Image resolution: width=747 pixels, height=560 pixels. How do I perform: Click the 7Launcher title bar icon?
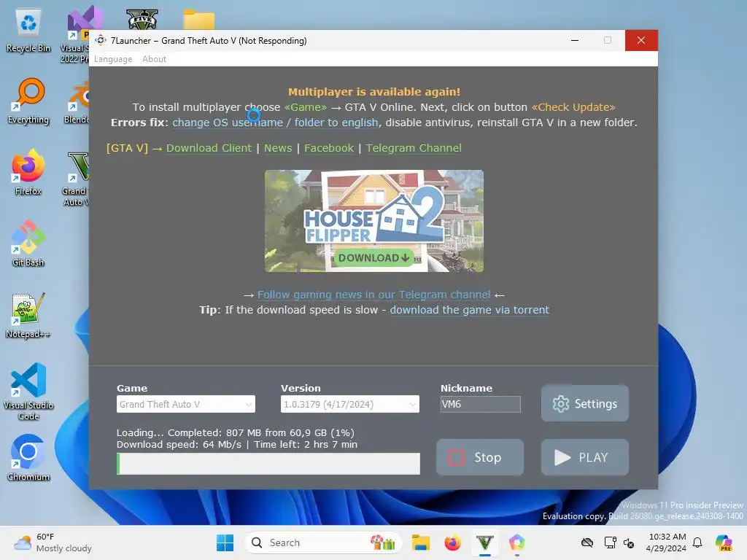point(101,41)
